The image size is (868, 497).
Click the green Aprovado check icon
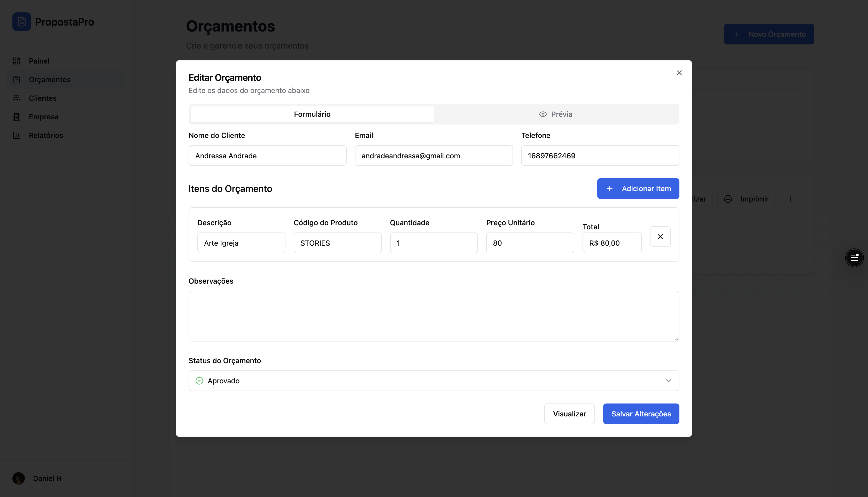[199, 380]
